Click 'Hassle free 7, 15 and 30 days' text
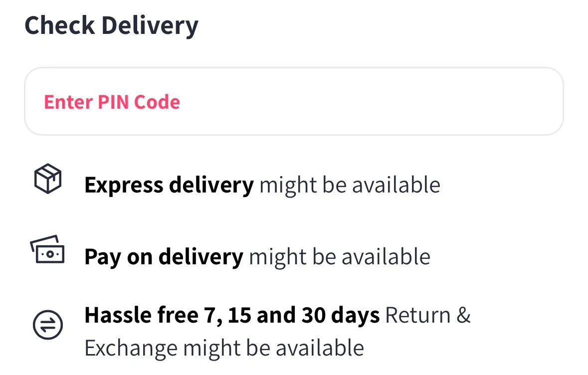 (232, 315)
